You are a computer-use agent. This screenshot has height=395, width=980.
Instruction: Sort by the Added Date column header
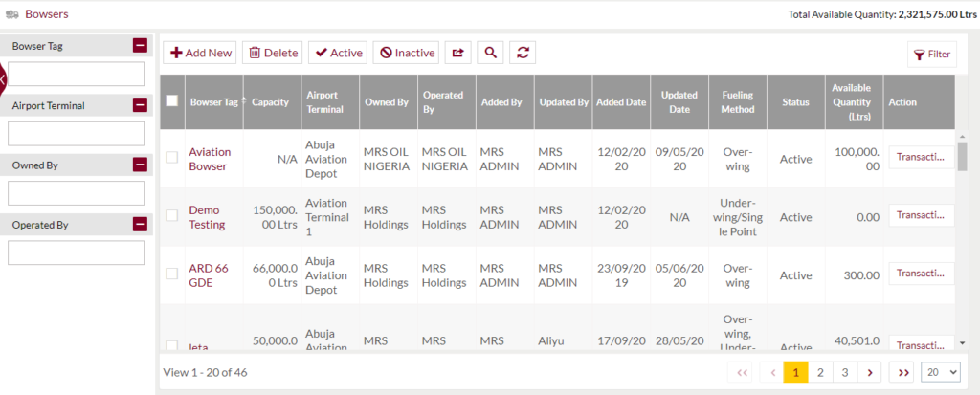click(x=621, y=102)
